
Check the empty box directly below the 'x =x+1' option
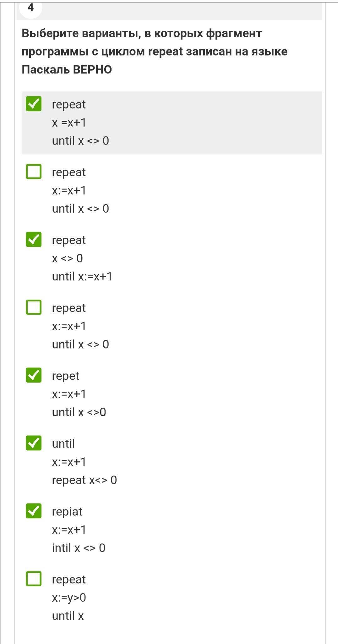[34, 172]
